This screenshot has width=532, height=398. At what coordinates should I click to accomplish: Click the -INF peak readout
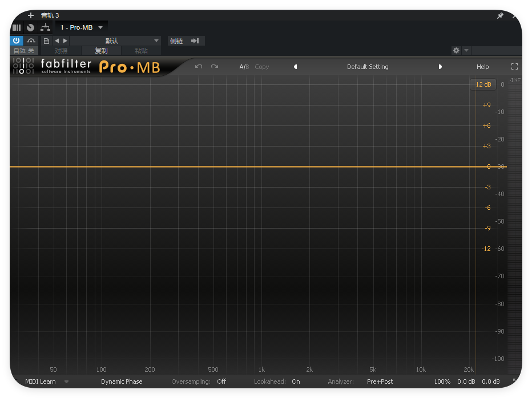tap(515, 80)
